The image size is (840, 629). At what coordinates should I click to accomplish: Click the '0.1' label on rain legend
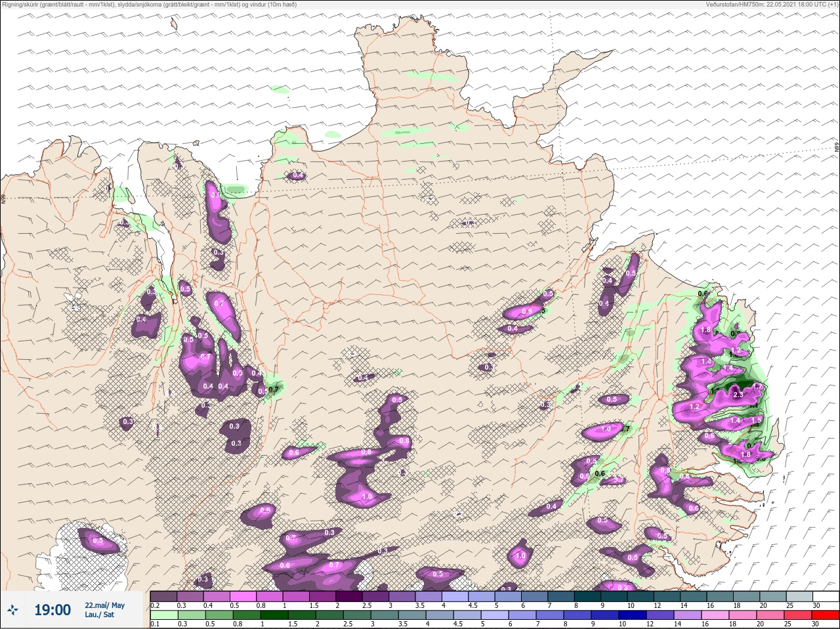pyautogui.click(x=155, y=624)
